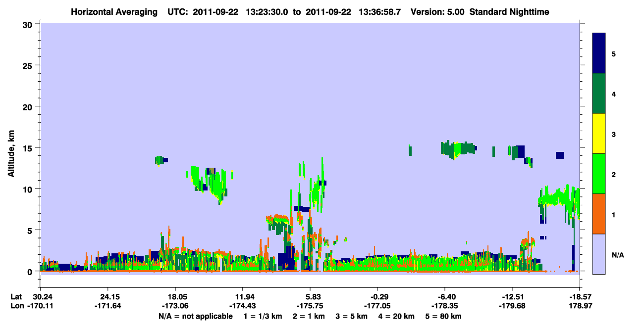This screenshot has width=644, height=330.
Task: Click the y-axis tick label 30
Action: pyautogui.click(x=29, y=24)
